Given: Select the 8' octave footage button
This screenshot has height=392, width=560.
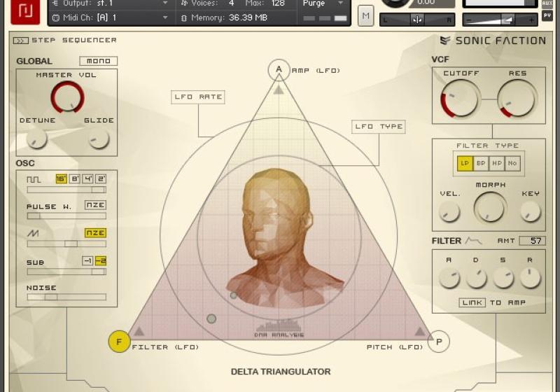Looking at the screenshot, I should (x=75, y=179).
